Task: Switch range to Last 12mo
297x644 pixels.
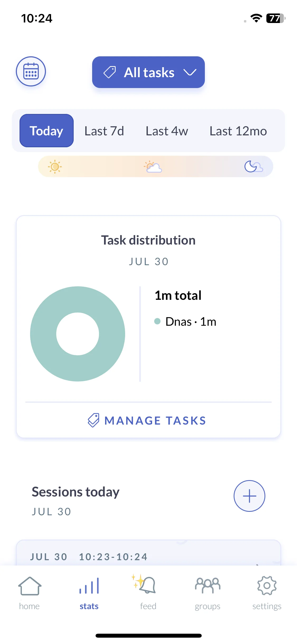Action: (x=238, y=131)
